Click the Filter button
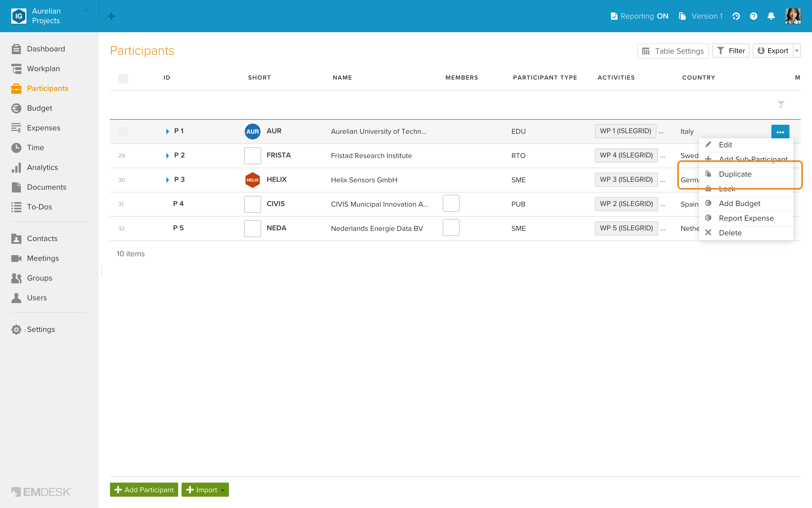This screenshot has height=508, width=812. coord(731,51)
